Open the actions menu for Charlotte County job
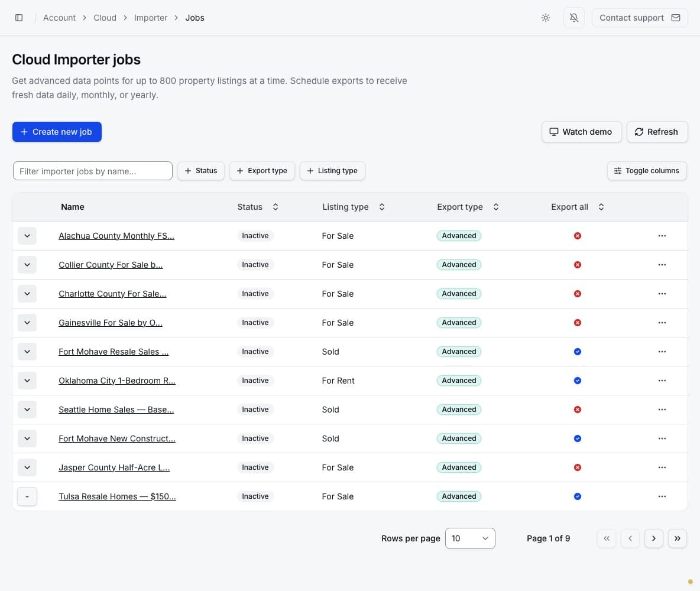The image size is (700, 591). click(x=662, y=294)
